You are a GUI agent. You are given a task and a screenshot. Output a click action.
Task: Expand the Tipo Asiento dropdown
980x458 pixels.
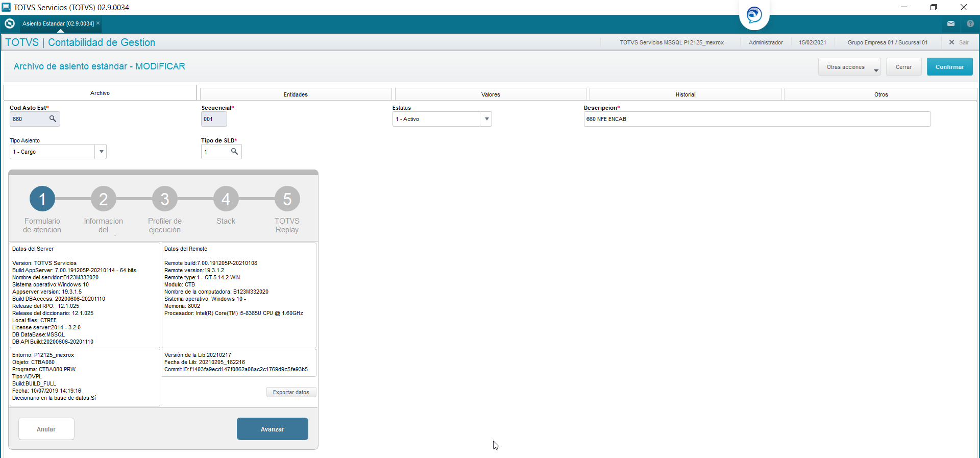[101, 152]
